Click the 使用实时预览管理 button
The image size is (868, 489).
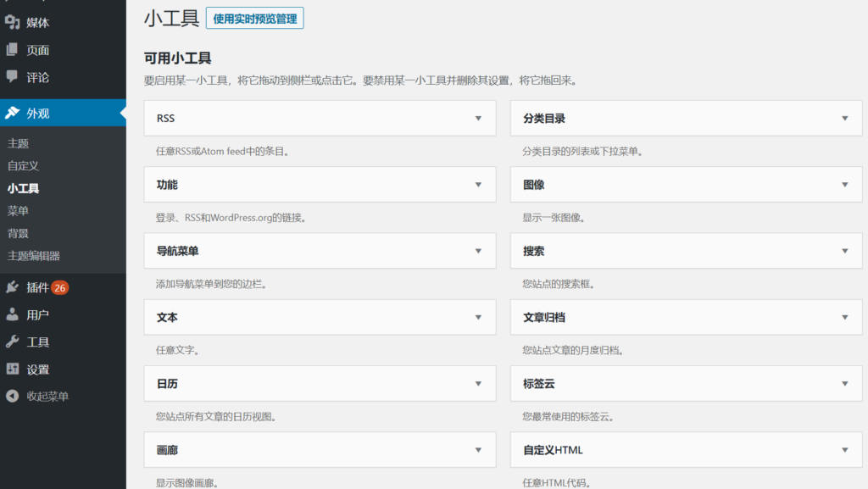254,18
